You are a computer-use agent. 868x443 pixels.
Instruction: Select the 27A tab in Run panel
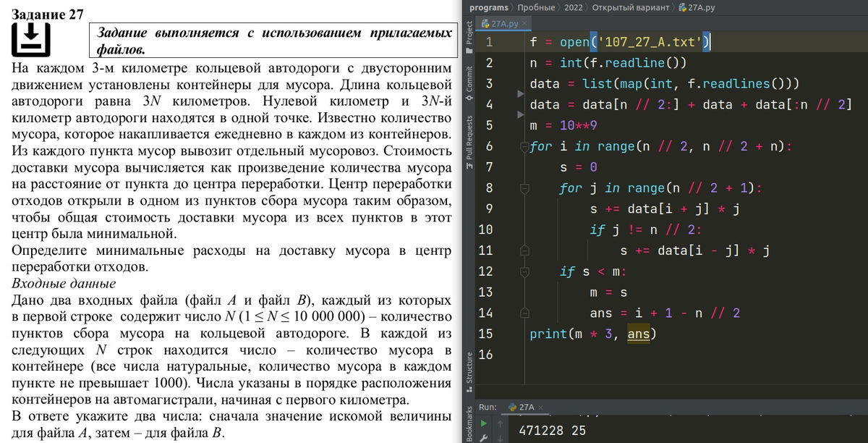[525, 408]
